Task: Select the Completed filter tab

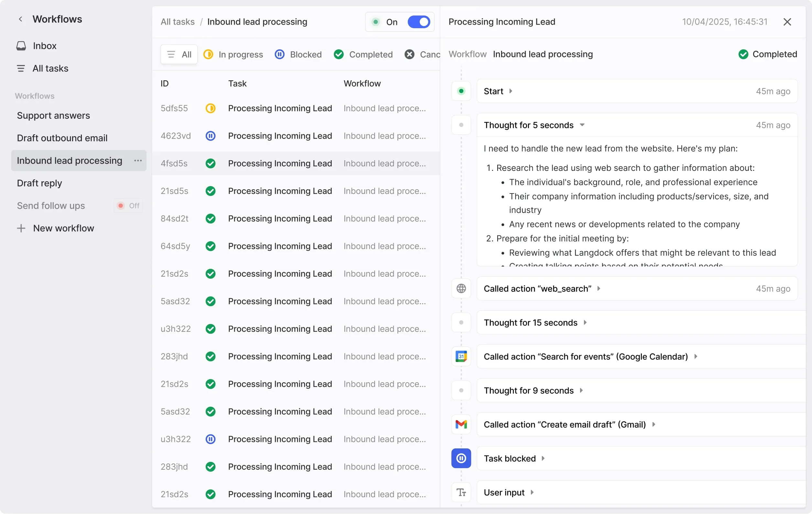Action: [363, 54]
